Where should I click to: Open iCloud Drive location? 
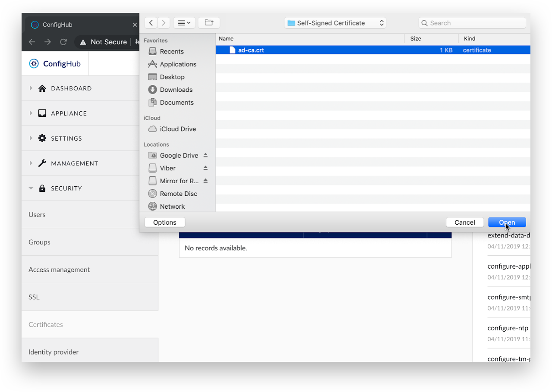tap(172, 129)
